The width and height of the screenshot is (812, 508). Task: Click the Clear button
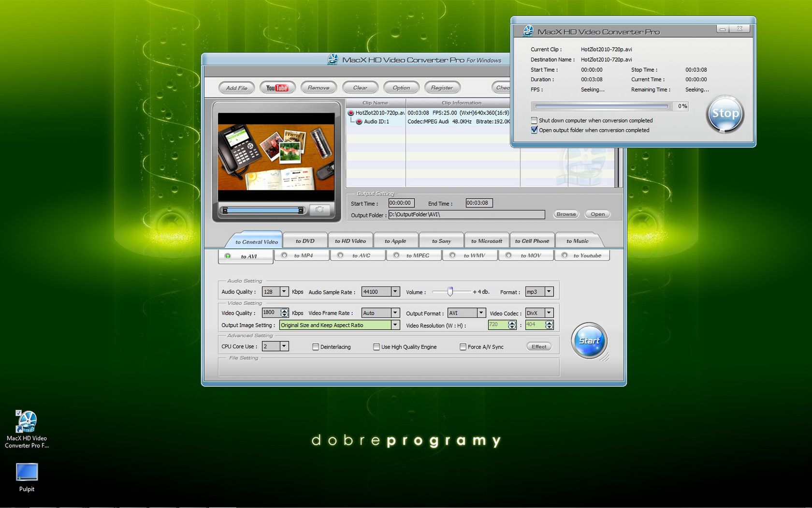tap(360, 88)
